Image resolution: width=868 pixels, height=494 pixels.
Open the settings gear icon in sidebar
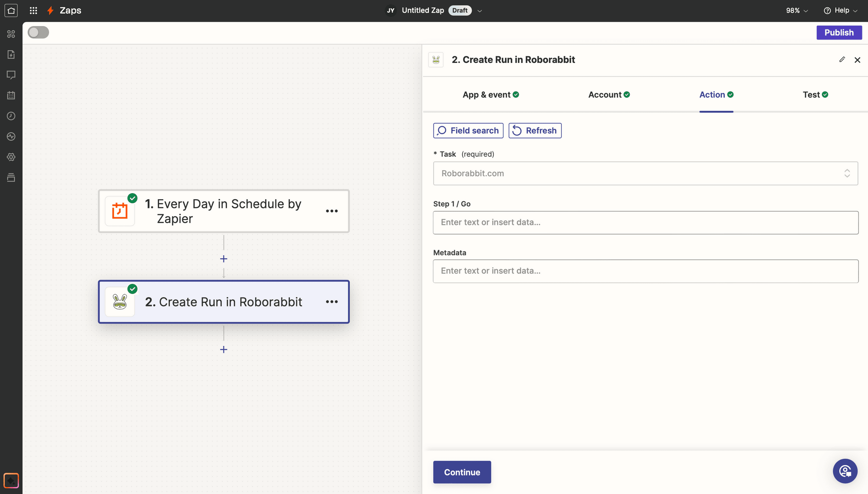click(11, 157)
